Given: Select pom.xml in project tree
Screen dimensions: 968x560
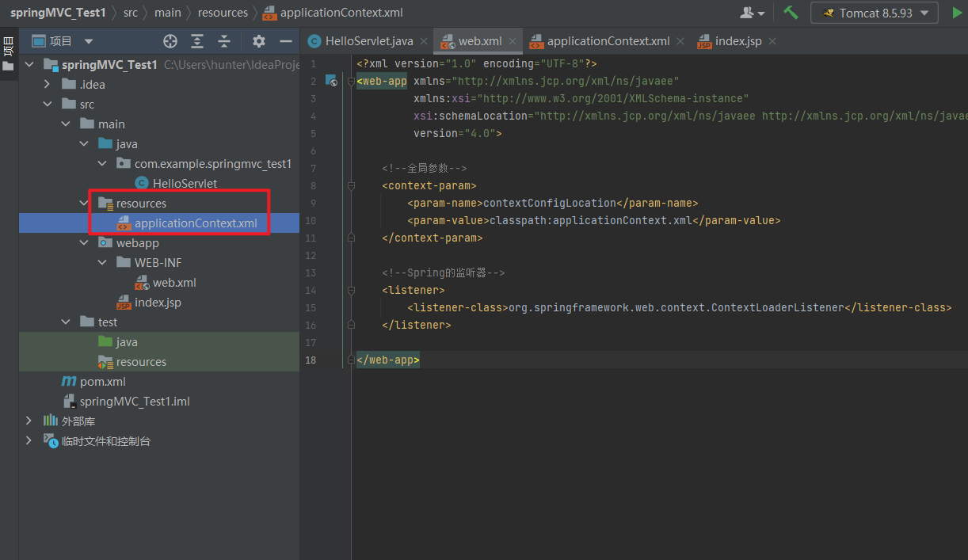Looking at the screenshot, I should click(x=102, y=382).
